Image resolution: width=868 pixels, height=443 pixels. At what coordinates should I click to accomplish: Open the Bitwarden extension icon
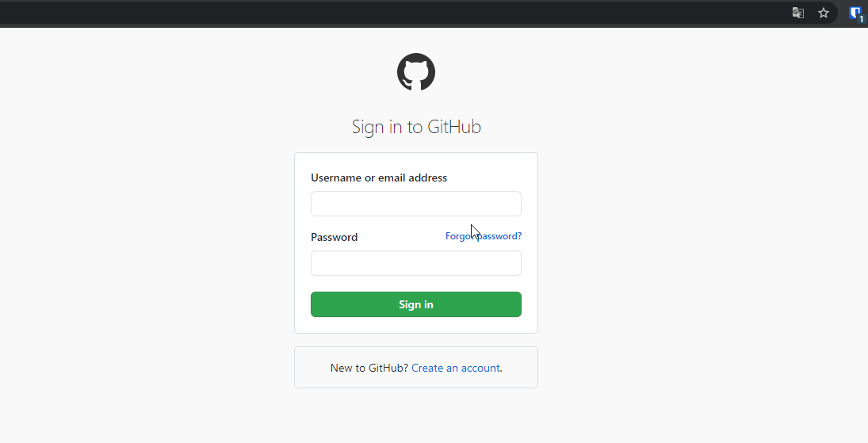click(855, 12)
